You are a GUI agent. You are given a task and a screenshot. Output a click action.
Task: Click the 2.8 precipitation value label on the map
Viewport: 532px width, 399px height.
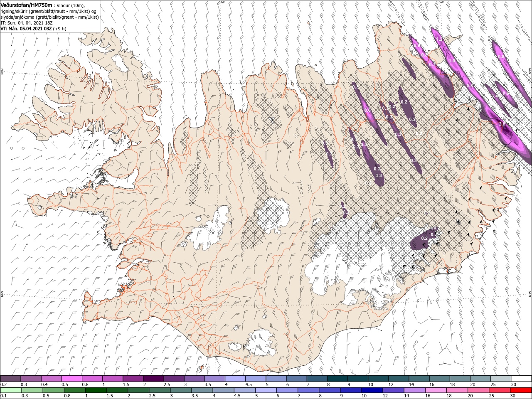click(502, 124)
